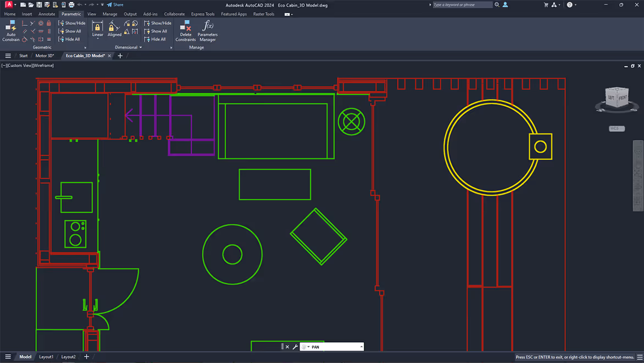
Task: Apply the Equal geometric constraint
Action: click(x=49, y=40)
